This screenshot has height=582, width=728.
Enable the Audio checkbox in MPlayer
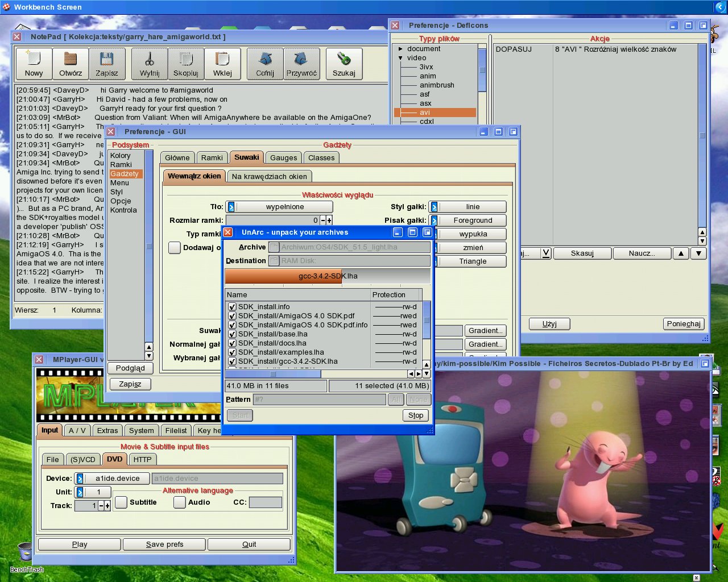(x=180, y=502)
